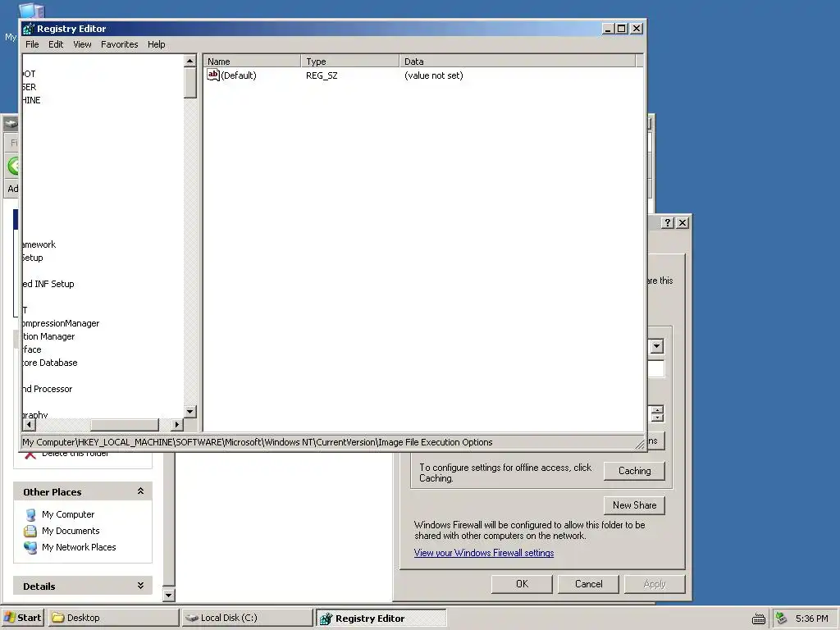Image resolution: width=840 pixels, height=630 pixels.
Task: Open My Computer link in Other Places
Action: [x=68, y=514]
